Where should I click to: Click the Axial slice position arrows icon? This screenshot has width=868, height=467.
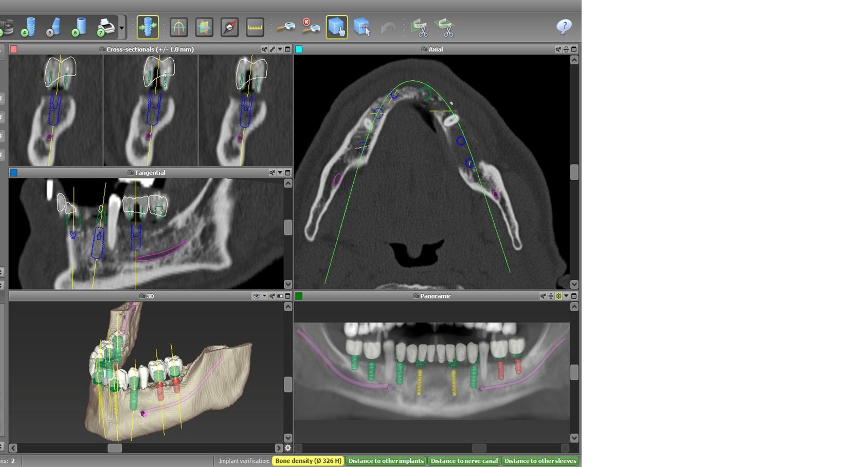[566, 49]
